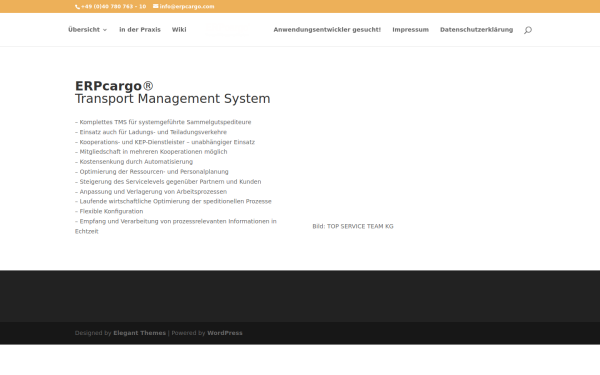Expand the Übersicht dropdown chevron
The height and width of the screenshot is (375, 600).
tap(105, 30)
